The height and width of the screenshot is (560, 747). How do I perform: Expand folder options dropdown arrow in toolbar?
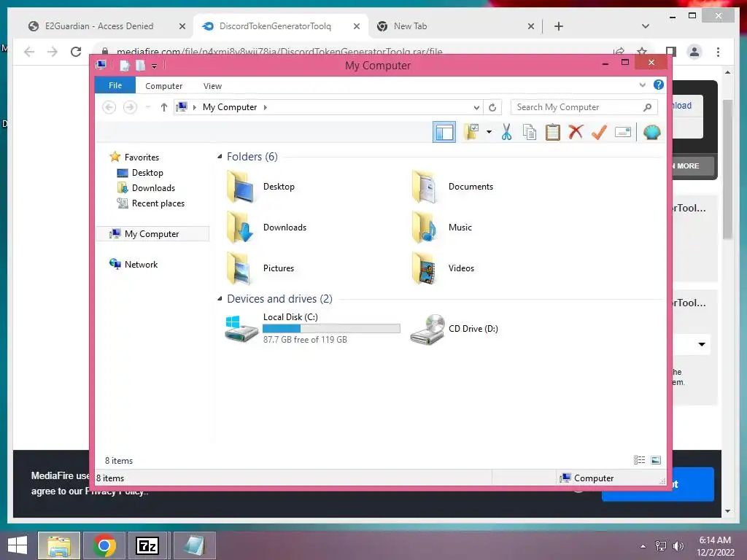pos(489,132)
